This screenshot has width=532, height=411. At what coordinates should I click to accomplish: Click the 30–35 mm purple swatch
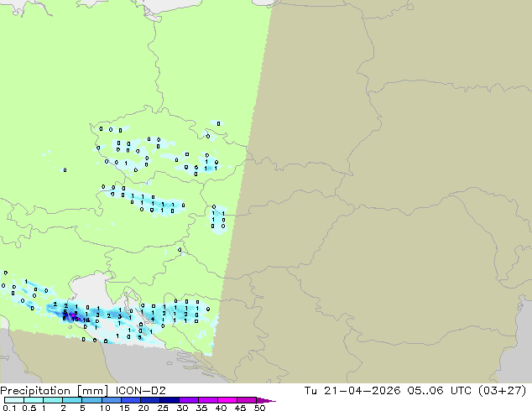188,400
